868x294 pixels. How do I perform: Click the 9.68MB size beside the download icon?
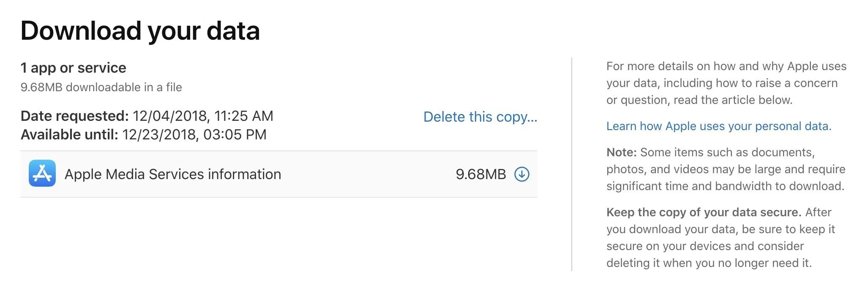pos(481,174)
